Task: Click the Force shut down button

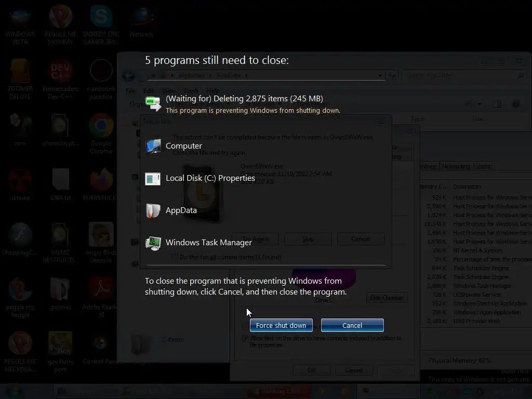Action: pyautogui.click(x=281, y=325)
